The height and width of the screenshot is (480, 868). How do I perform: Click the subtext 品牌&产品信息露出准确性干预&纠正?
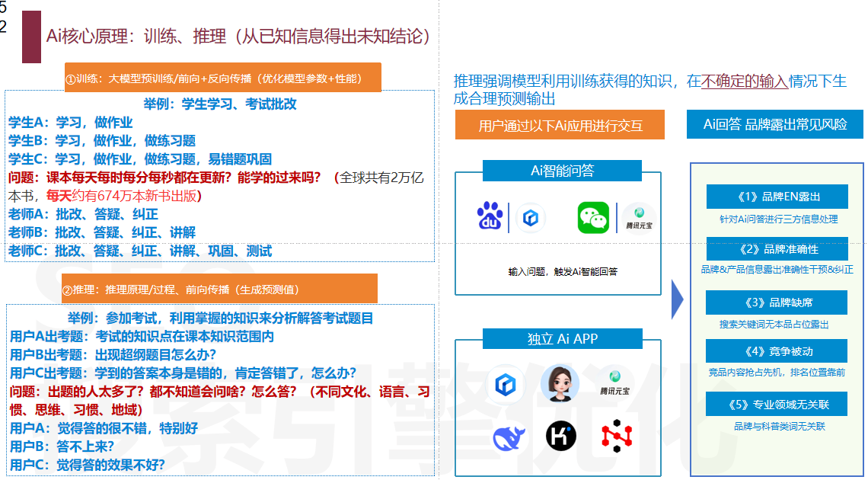click(777, 269)
